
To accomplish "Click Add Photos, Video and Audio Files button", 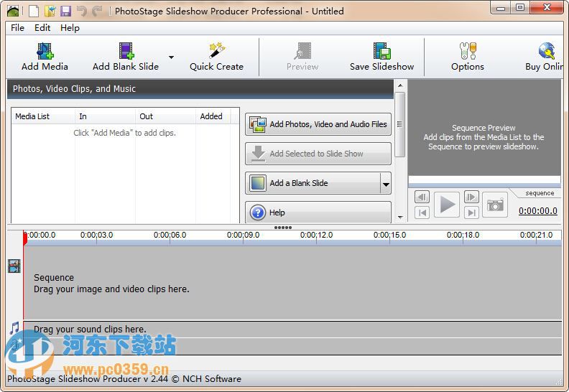I will pos(318,124).
